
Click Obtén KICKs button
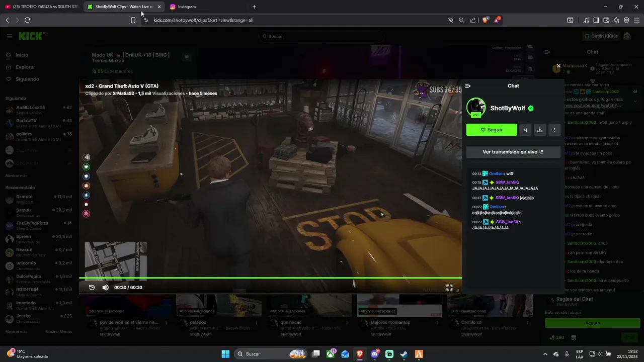point(601,36)
